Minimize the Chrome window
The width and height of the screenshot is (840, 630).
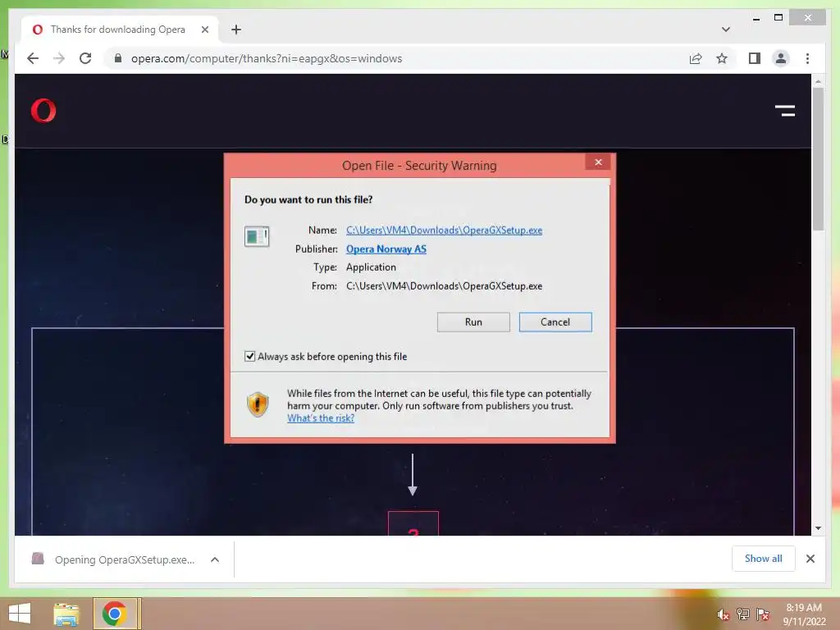coord(756,18)
